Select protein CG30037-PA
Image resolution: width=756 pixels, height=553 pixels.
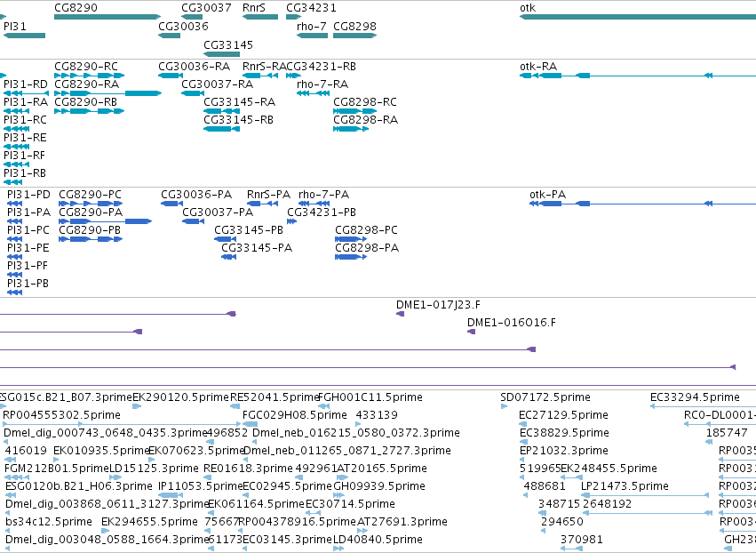[x=218, y=212]
